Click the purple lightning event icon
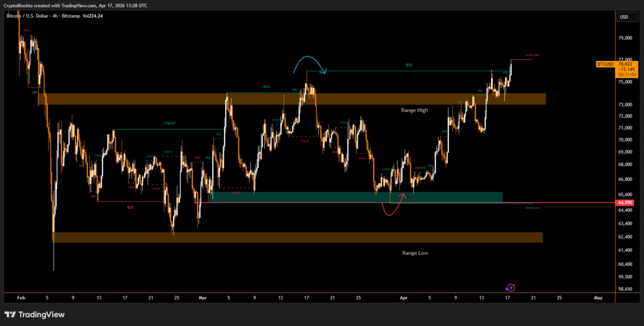 click(x=511, y=287)
